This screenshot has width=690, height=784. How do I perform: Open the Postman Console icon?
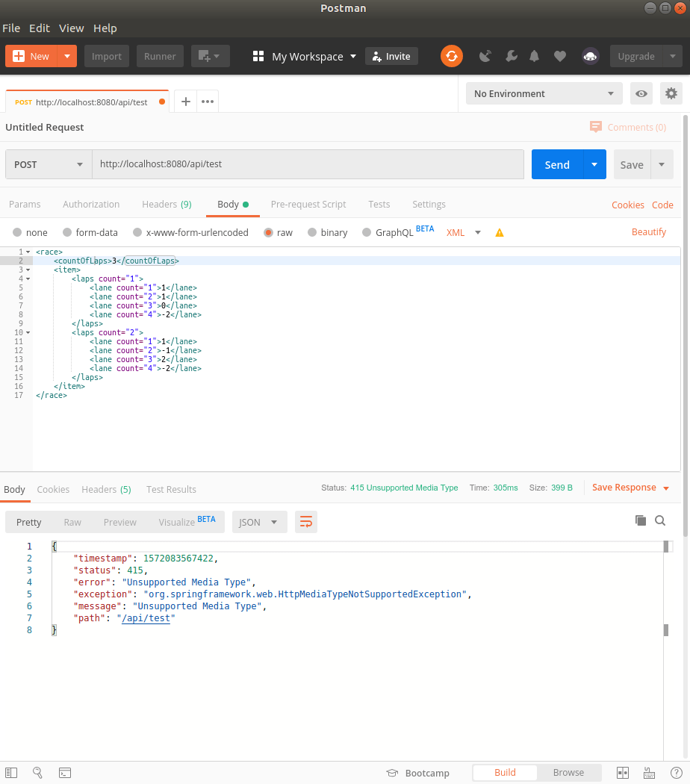point(65,773)
